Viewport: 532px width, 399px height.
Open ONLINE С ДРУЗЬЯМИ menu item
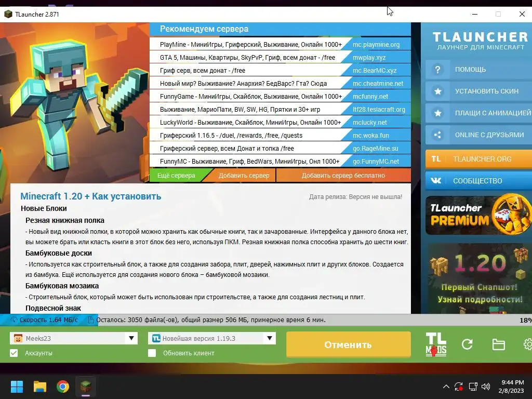tap(478, 135)
